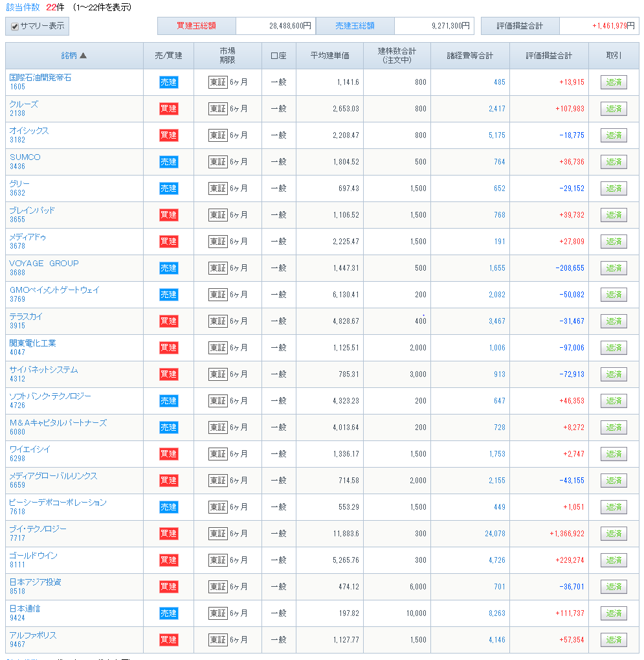
Task: Click the 売建玉総額 summary label
Action: coord(355,26)
